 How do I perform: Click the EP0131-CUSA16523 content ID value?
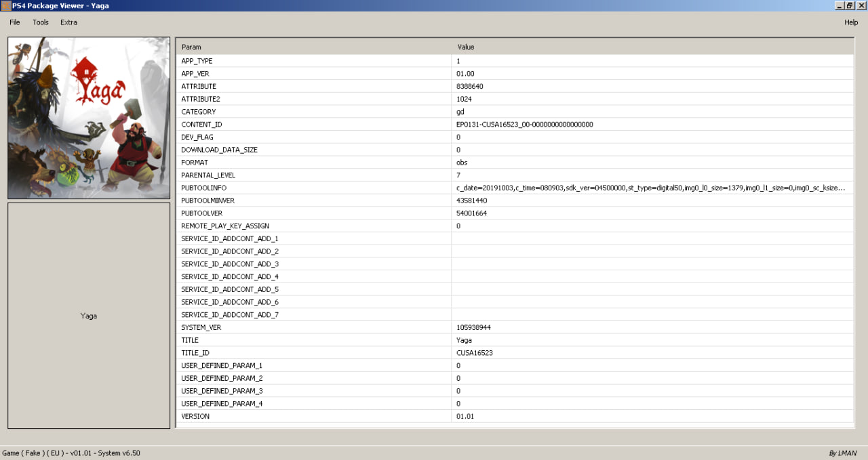525,125
